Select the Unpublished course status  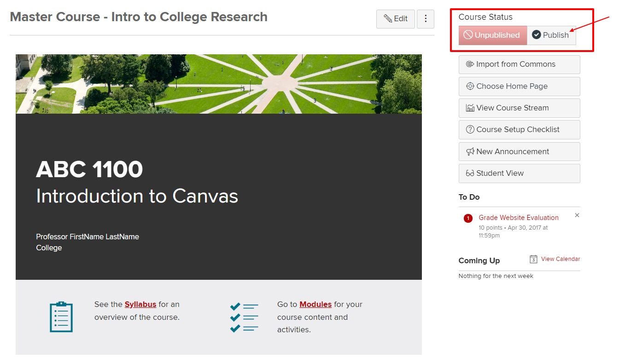492,35
